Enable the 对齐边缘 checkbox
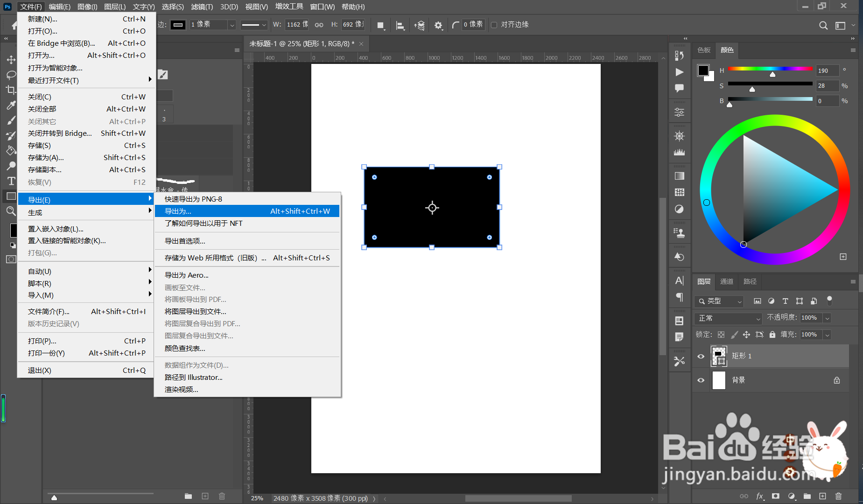863x504 pixels. (495, 25)
